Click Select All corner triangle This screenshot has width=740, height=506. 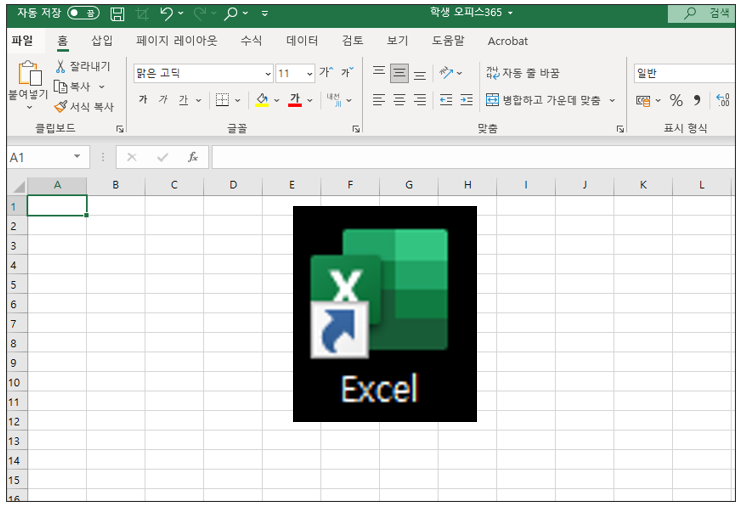pyautogui.click(x=18, y=186)
